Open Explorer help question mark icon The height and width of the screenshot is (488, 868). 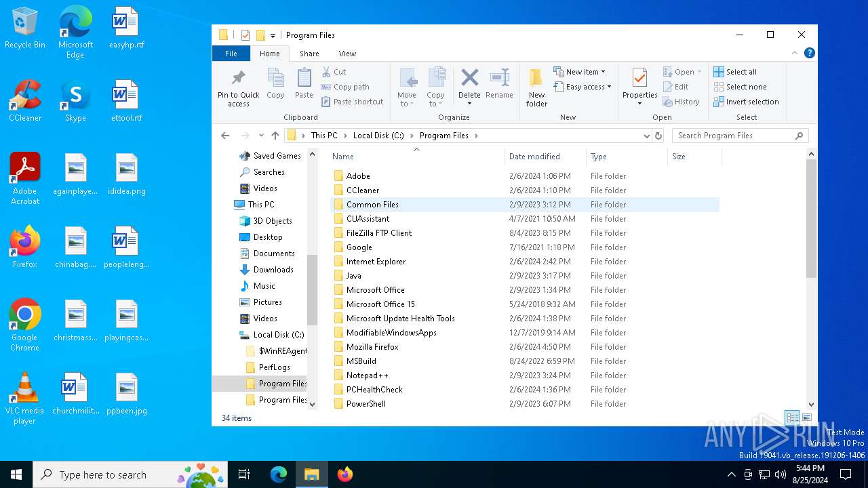809,53
